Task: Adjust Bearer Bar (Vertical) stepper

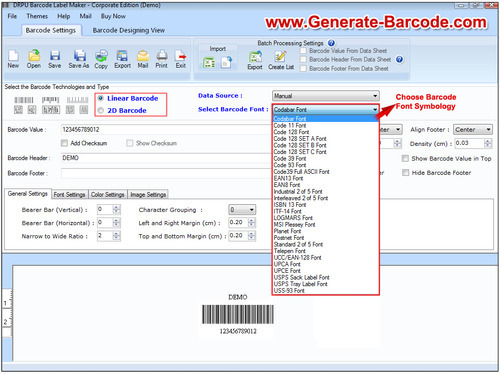Action: 116,209
